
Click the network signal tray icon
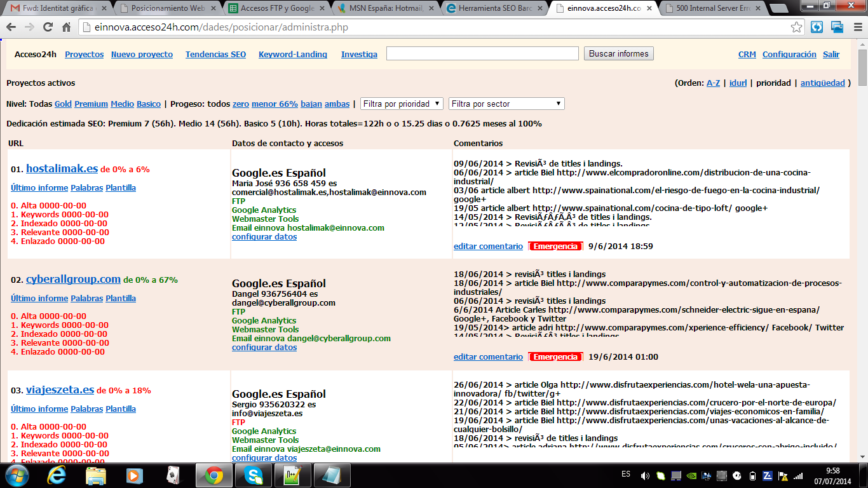pyautogui.click(x=798, y=475)
